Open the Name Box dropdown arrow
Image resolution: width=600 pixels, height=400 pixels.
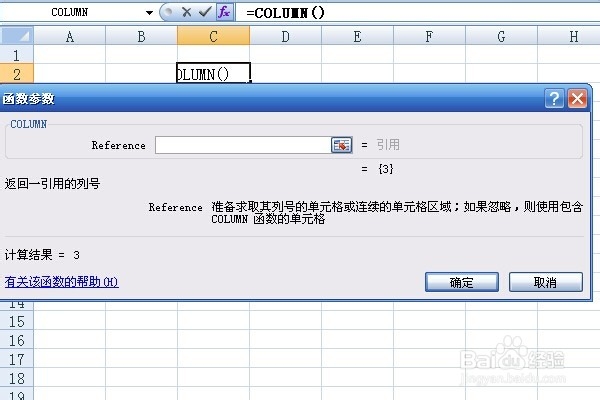pos(149,13)
